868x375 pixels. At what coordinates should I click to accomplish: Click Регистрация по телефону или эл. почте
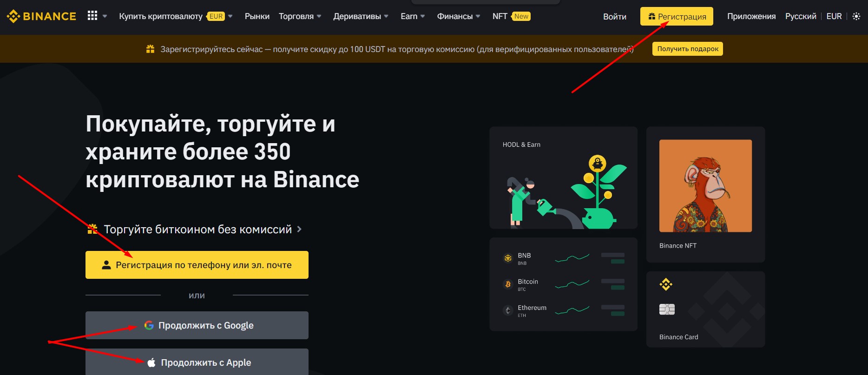(x=197, y=265)
